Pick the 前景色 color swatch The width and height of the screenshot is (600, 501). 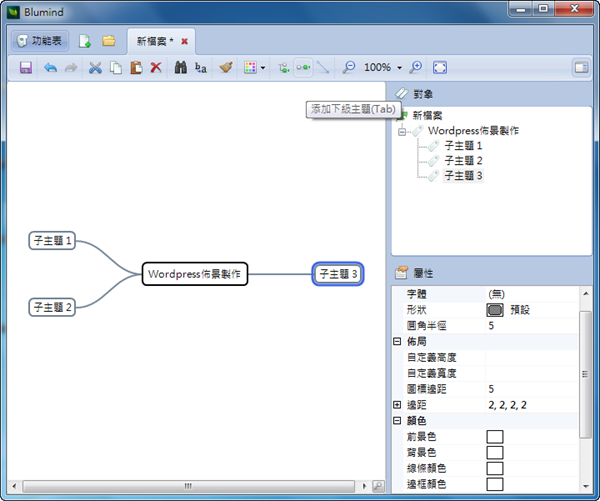pos(495,437)
